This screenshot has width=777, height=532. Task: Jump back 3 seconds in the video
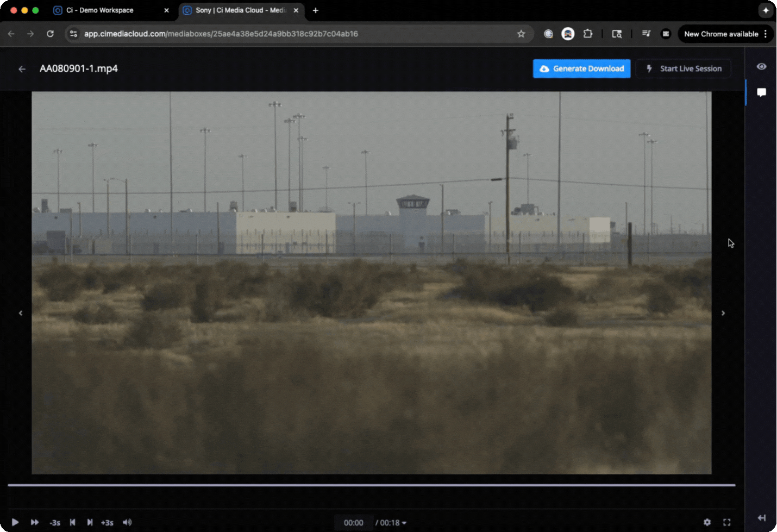coord(55,523)
